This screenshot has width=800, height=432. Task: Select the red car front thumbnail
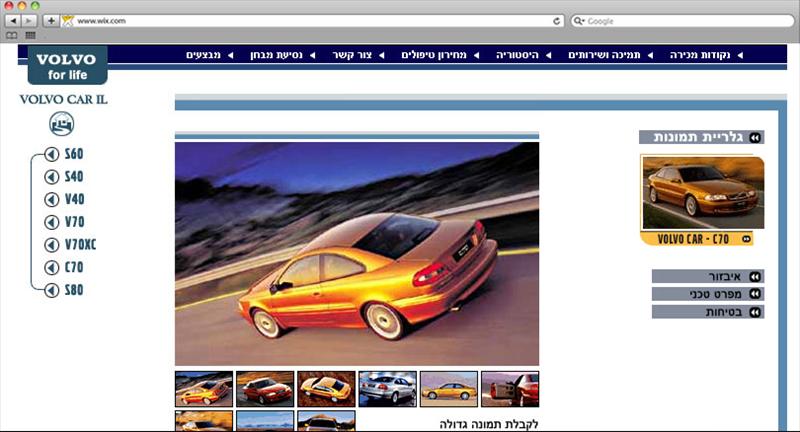click(265, 389)
